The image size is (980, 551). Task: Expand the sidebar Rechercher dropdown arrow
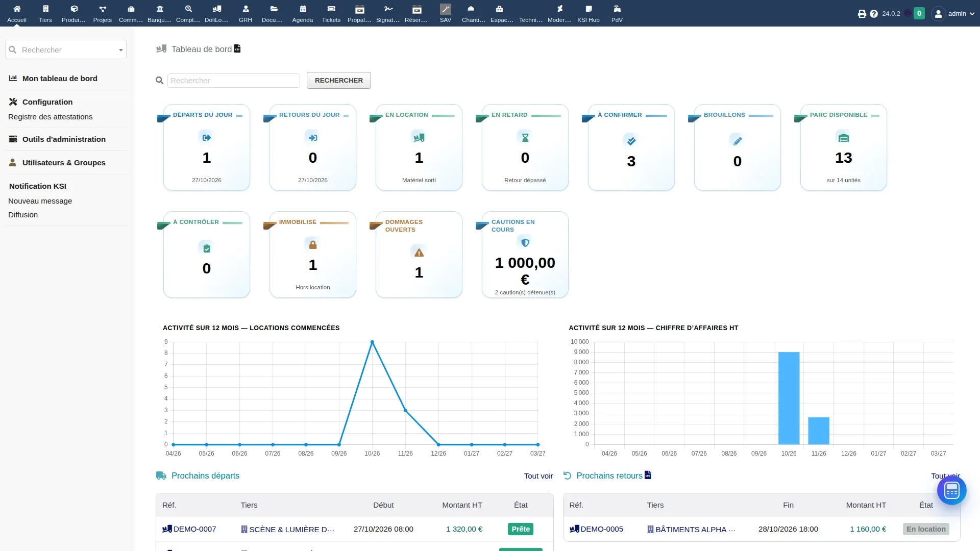(x=121, y=50)
